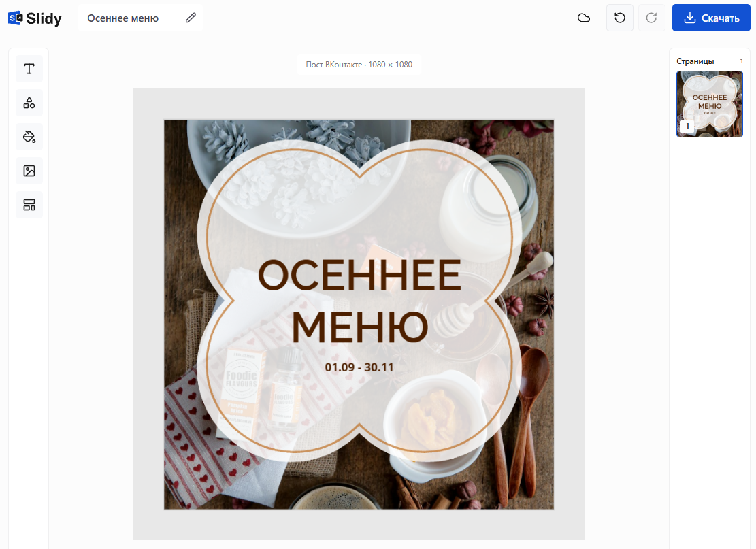
Task: Open the Layouts template tool
Action: 29,205
